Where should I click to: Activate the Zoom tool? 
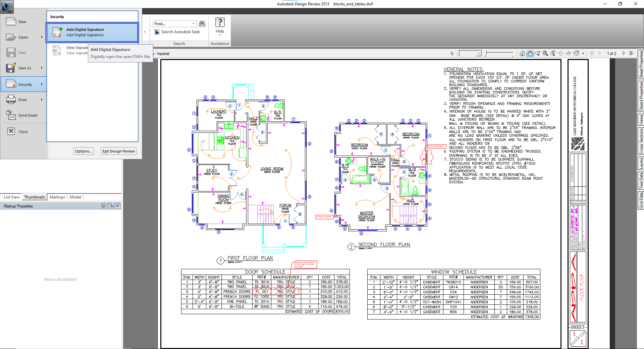pyautogui.click(x=538, y=53)
